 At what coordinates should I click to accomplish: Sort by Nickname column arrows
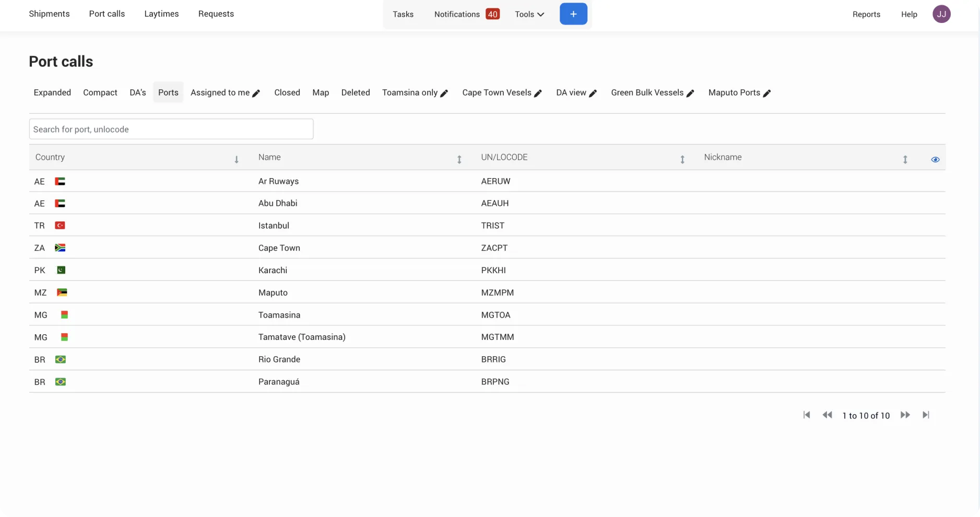[905, 160]
